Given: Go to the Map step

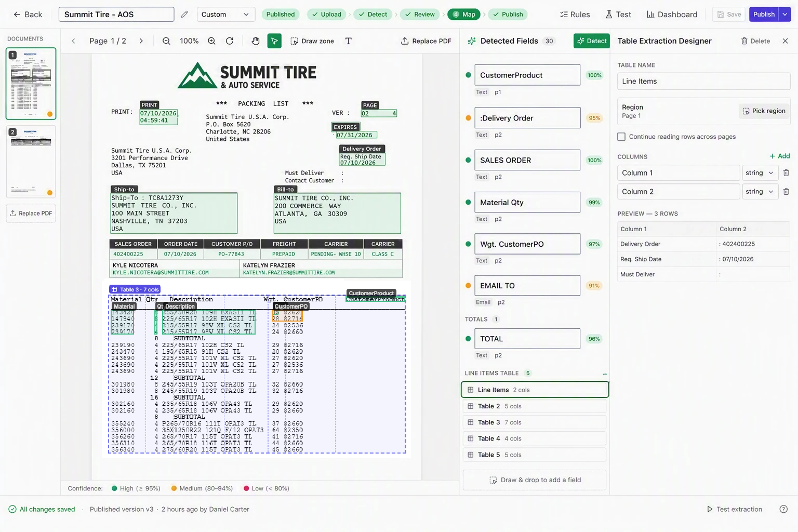Looking at the screenshot, I should pos(464,15).
